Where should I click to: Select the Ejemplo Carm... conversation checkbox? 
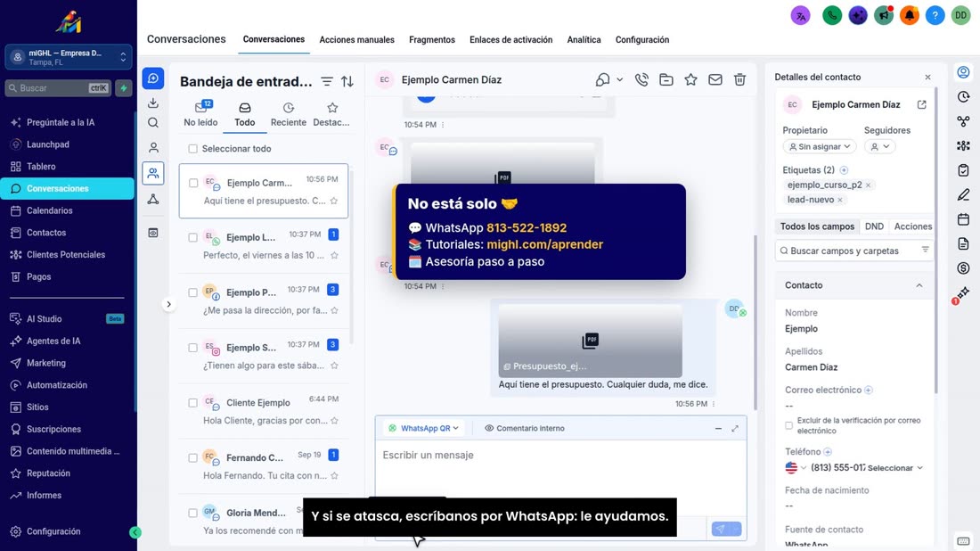click(193, 184)
